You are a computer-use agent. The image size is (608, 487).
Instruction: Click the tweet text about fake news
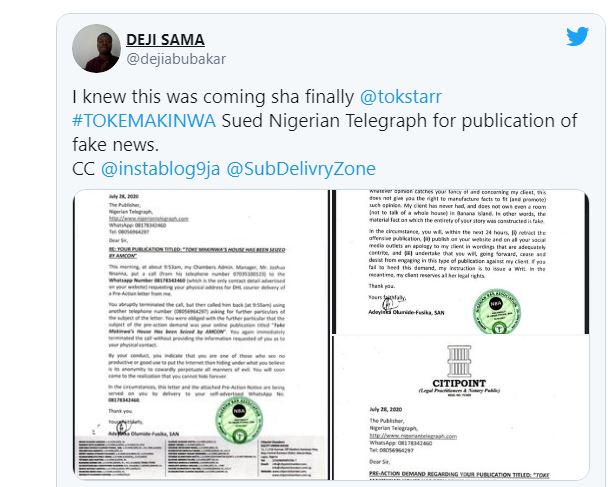(325, 121)
